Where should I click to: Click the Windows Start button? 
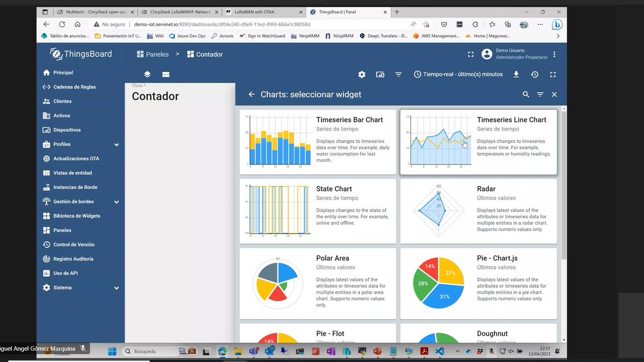coord(112,351)
